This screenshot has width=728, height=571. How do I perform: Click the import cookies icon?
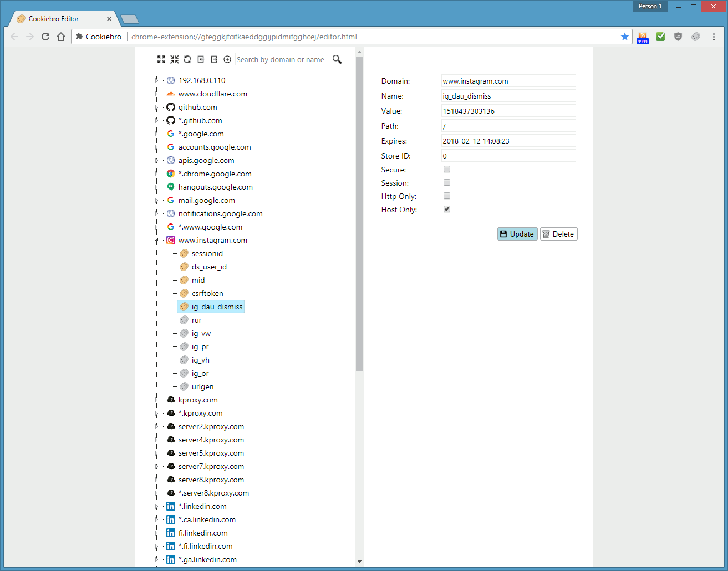(x=201, y=59)
